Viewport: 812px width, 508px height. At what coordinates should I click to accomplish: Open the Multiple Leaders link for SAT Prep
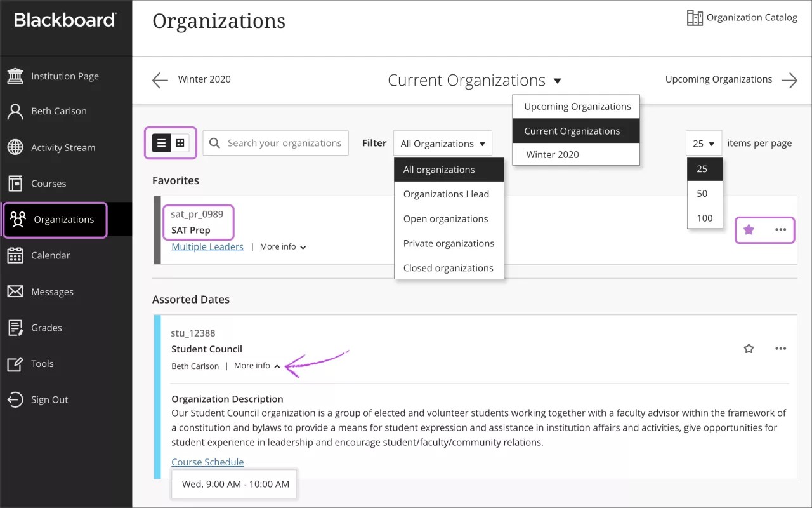(x=207, y=246)
